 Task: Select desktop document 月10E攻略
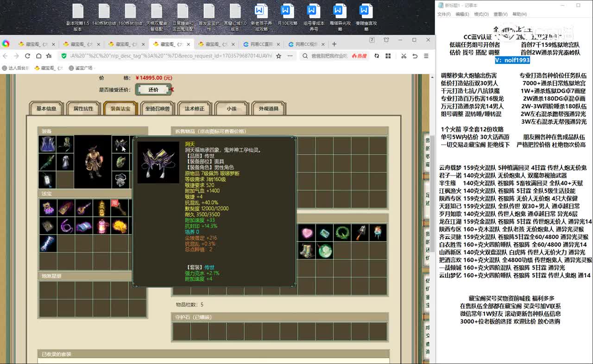coord(288,15)
